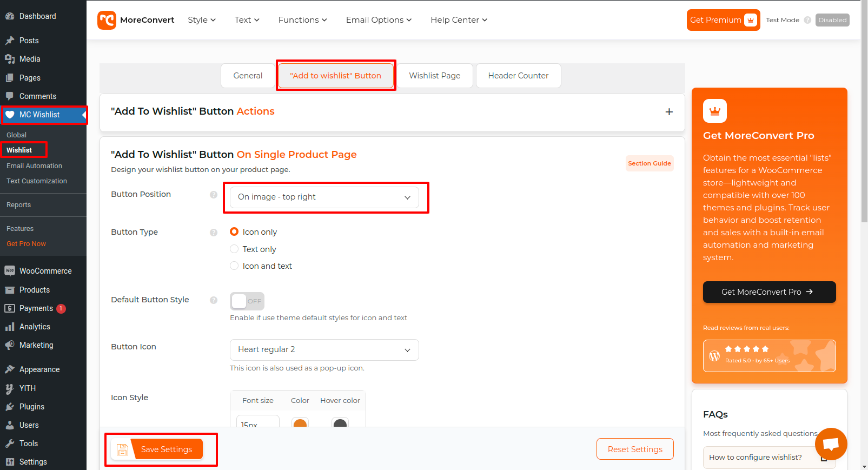
Task: Open the live chat bubble icon
Action: (831, 444)
